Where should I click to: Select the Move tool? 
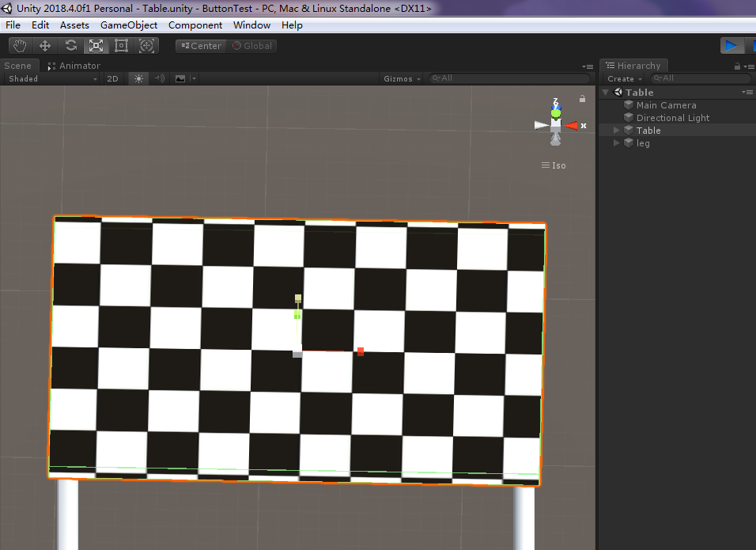click(45, 46)
